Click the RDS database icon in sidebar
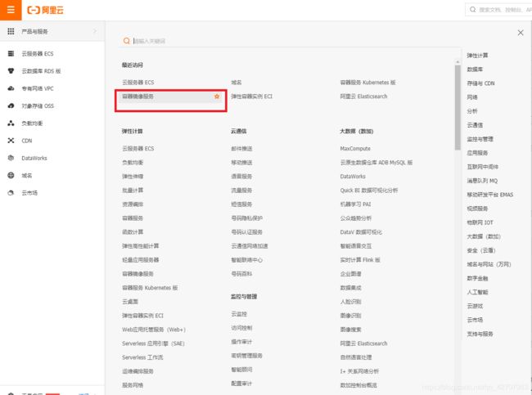This screenshot has width=532, height=395. click(11, 71)
